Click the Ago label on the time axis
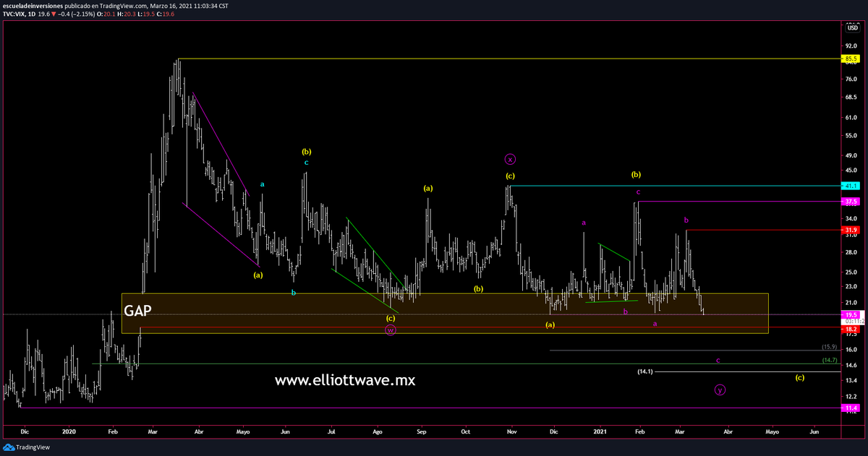The width and height of the screenshot is (868, 456). pyautogui.click(x=378, y=431)
